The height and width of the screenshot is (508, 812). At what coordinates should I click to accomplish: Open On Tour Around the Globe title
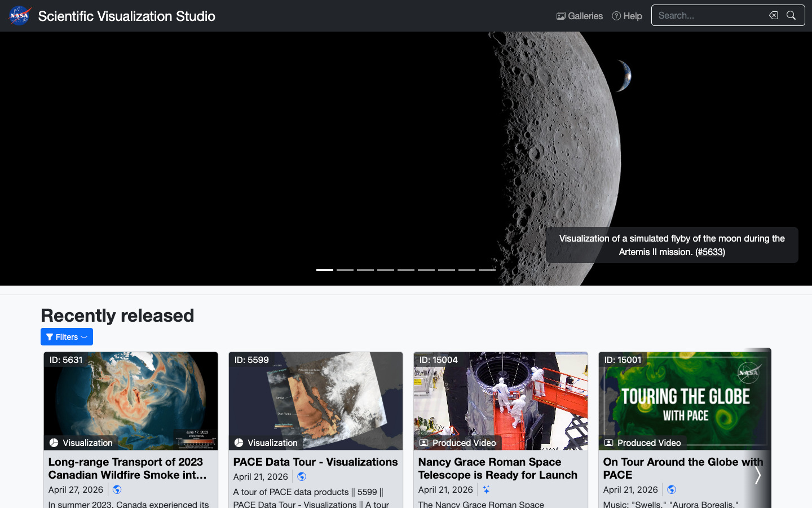pos(683,468)
